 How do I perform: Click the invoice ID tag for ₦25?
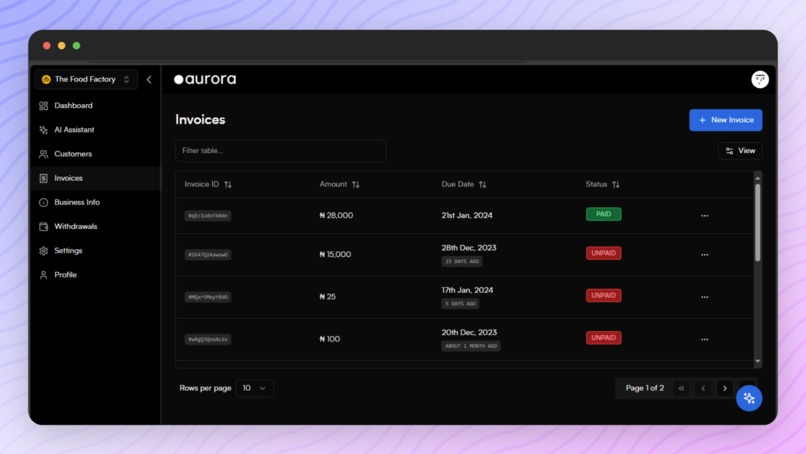pyautogui.click(x=208, y=297)
